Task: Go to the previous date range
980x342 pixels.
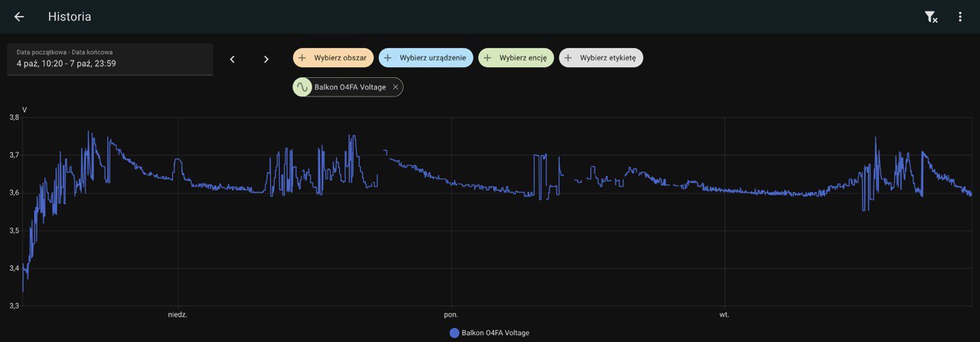Action: 233,59
